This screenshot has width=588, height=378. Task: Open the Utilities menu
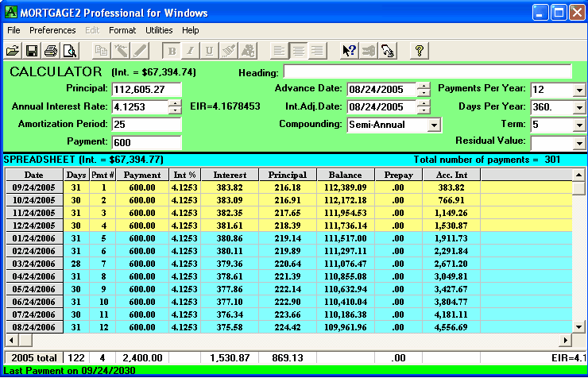(159, 30)
